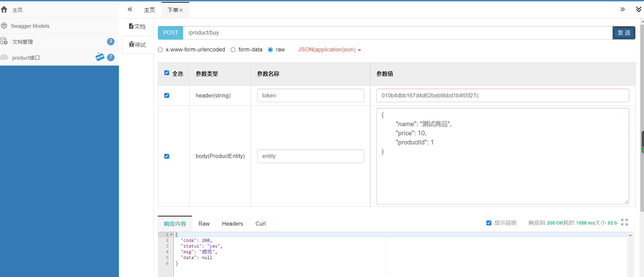Click the POST method label

click(x=170, y=33)
